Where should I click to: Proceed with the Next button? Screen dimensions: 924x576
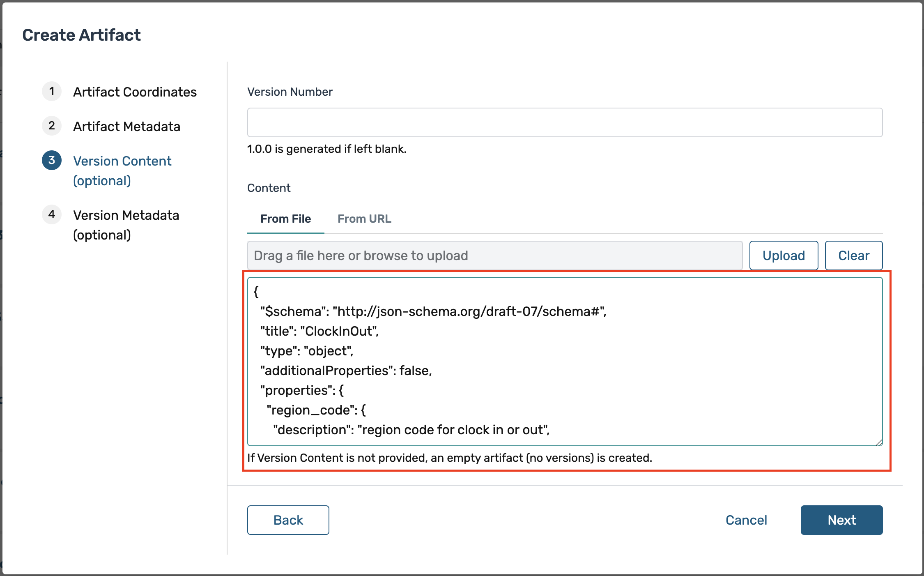click(x=841, y=520)
